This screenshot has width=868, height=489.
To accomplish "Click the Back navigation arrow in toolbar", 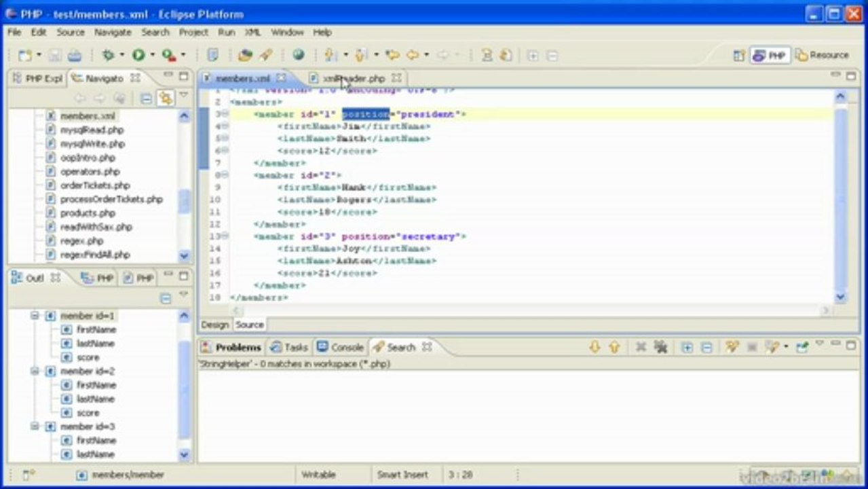I will [x=412, y=55].
